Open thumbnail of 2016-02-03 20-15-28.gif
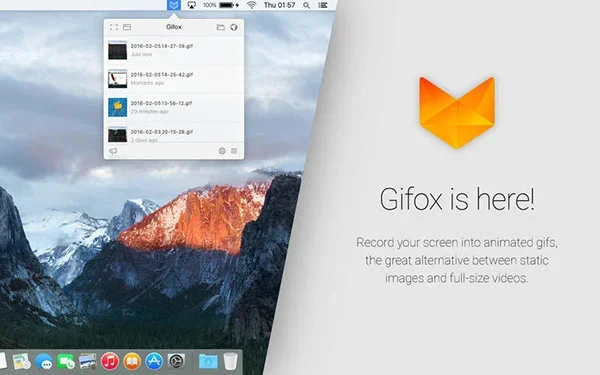Image resolution: width=600 pixels, height=375 pixels. 117,134
